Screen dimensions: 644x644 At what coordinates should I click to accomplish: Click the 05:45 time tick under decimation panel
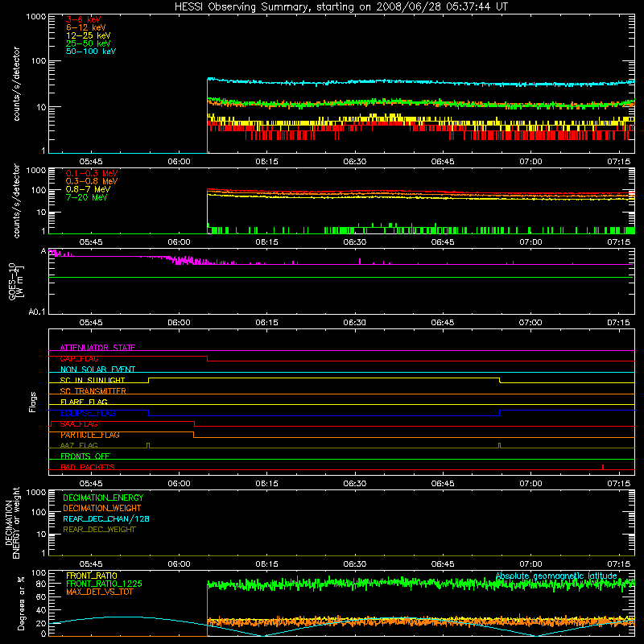coord(91,564)
